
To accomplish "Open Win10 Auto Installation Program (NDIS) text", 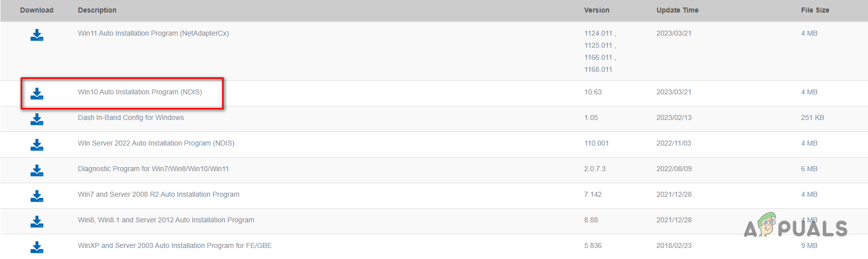I will point(140,92).
